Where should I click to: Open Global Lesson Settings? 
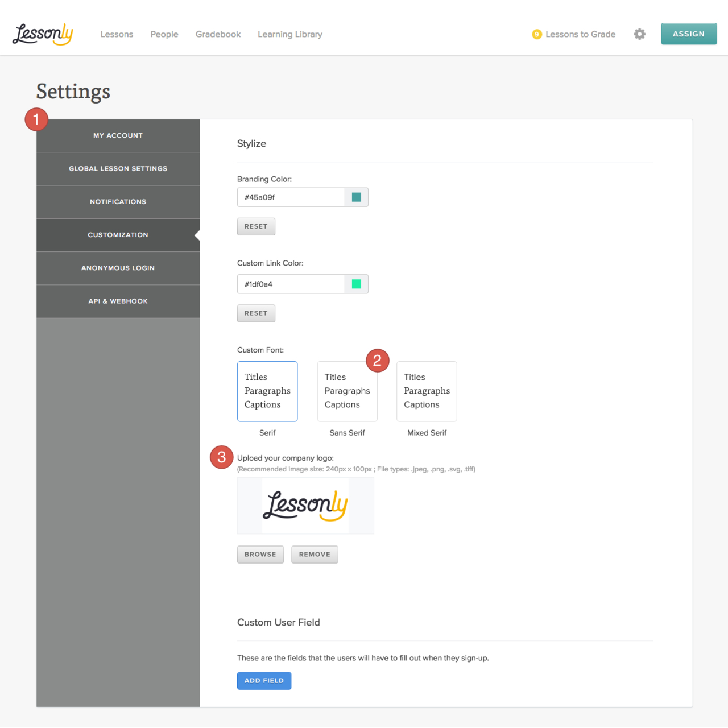point(118,168)
